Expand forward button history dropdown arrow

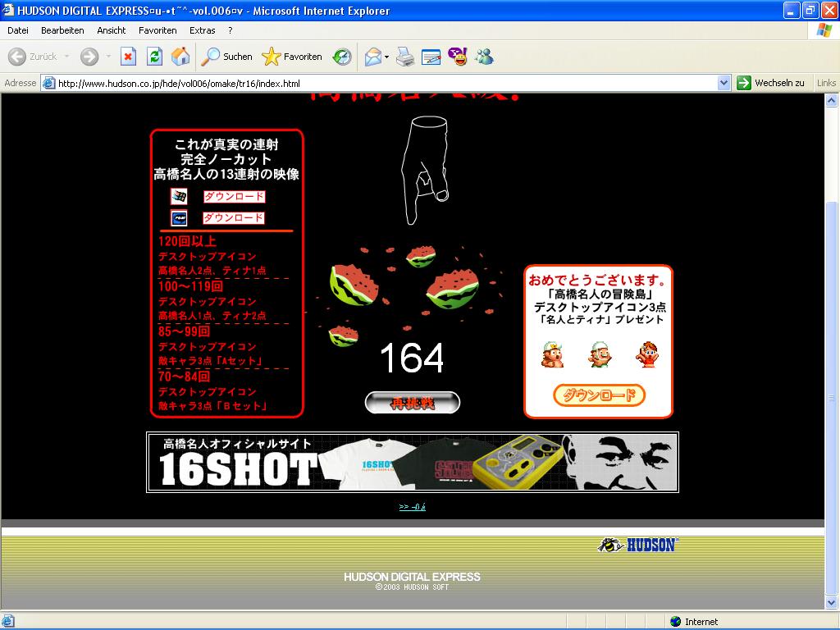point(108,57)
